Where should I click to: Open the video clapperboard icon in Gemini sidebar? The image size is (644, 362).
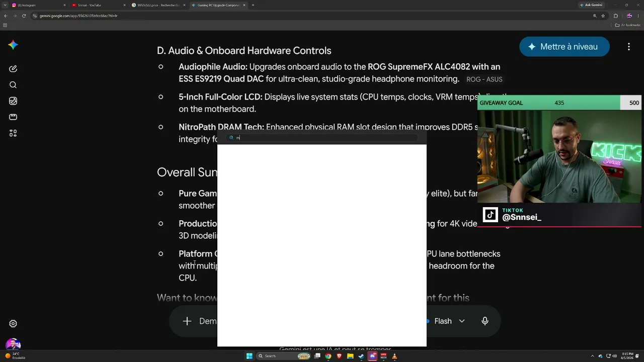click(13, 117)
